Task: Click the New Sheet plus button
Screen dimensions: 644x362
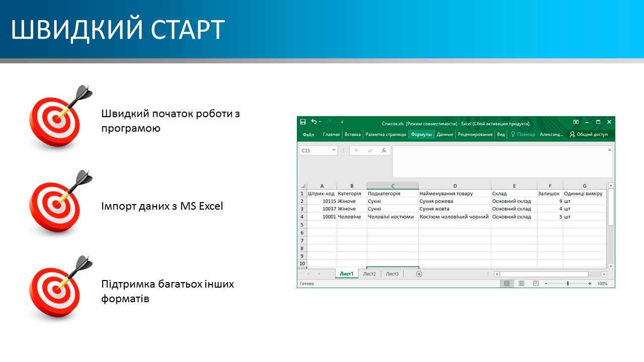Action: [x=419, y=274]
